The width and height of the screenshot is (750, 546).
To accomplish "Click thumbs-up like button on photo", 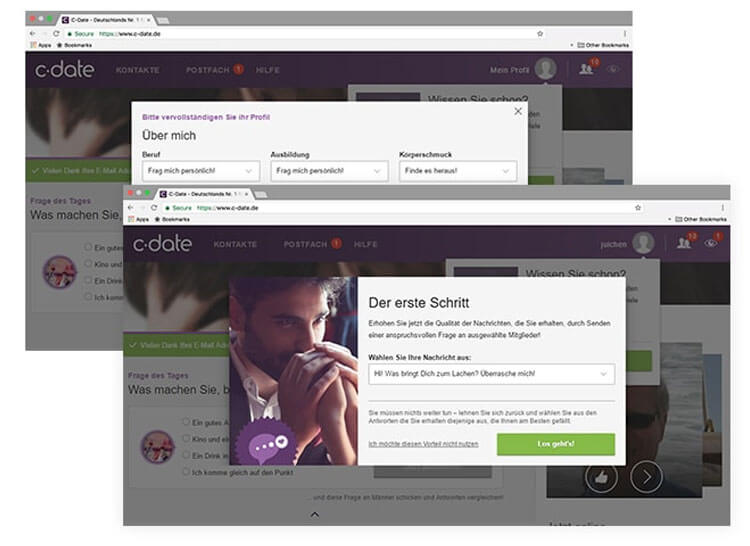I will coord(601,476).
